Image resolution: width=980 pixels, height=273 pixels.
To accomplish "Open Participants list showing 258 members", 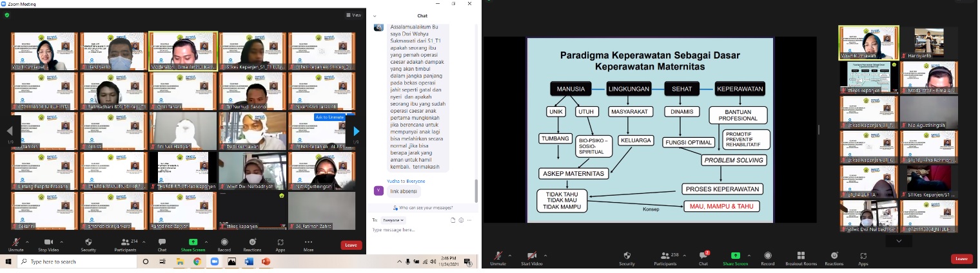I will 665,258.
